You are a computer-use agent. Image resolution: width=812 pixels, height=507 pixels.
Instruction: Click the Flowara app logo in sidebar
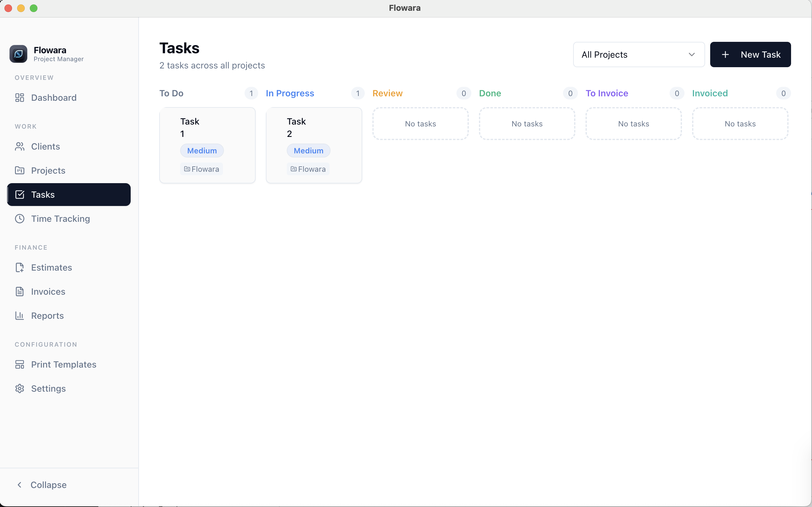pos(18,54)
